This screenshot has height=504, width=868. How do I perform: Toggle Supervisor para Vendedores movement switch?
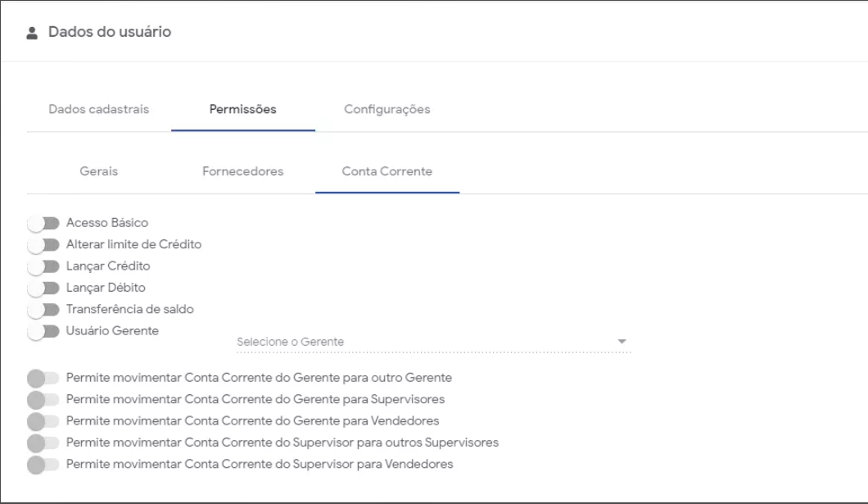click(44, 465)
